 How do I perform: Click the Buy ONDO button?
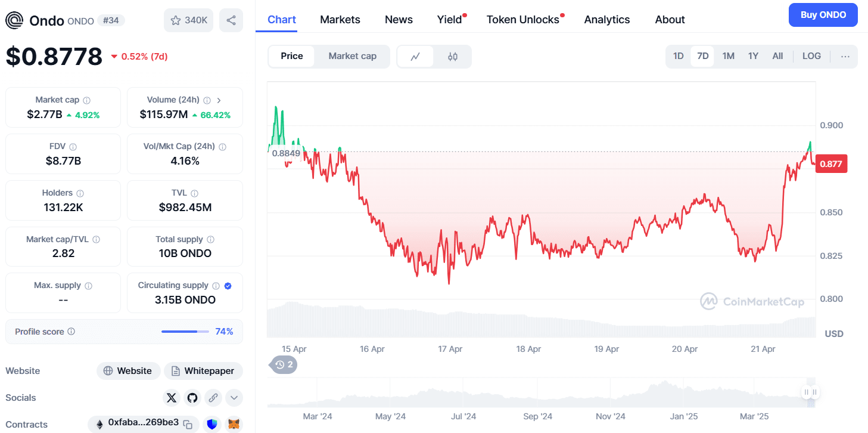coord(823,15)
